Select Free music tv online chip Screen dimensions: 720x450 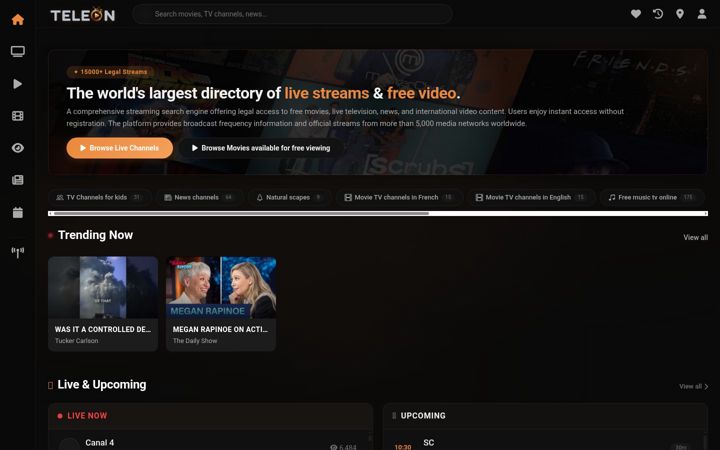(x=651, y=197)
